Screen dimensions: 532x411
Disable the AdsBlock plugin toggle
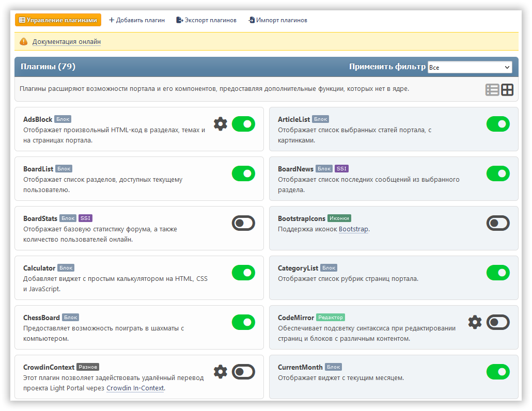(243, 124)
